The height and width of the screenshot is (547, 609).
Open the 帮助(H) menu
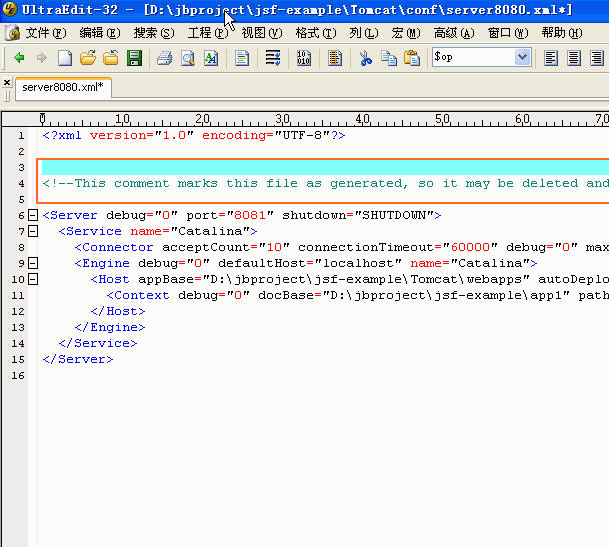point(562,33)
